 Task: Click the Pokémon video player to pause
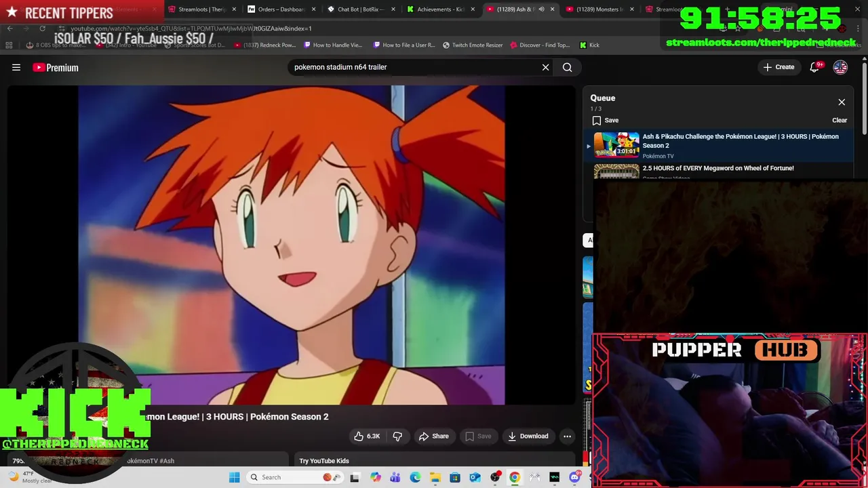click(292, 245)
